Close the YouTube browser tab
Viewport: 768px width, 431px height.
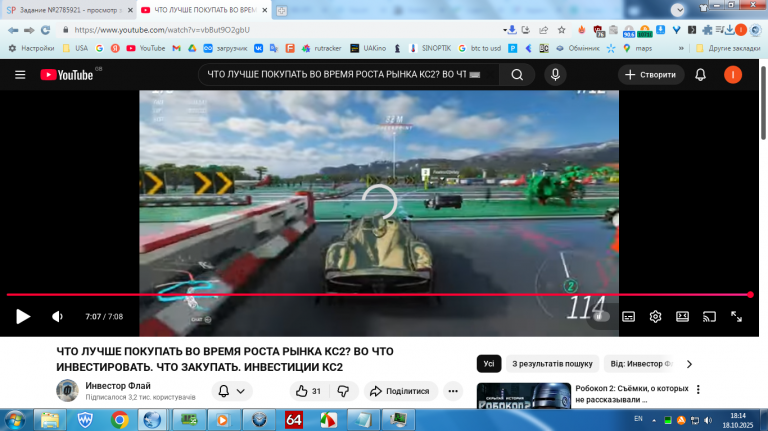click(x=264, y=10)
